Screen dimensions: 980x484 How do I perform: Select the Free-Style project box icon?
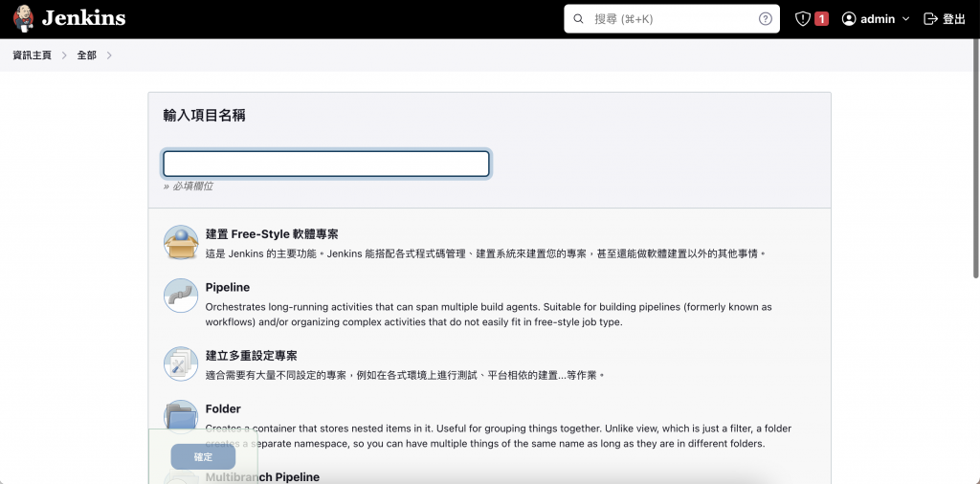coord(181,242)
